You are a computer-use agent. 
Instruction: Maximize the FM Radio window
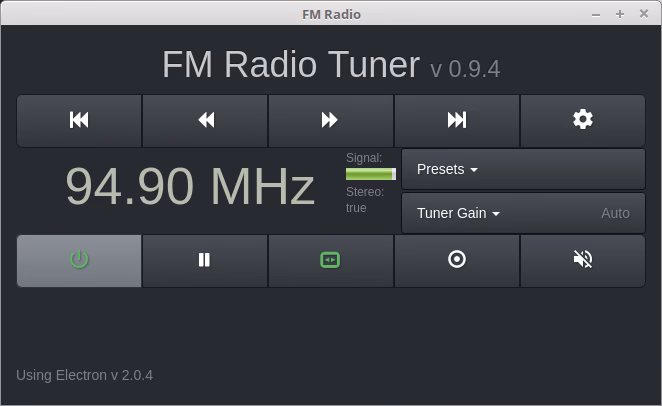click(620, 14)
